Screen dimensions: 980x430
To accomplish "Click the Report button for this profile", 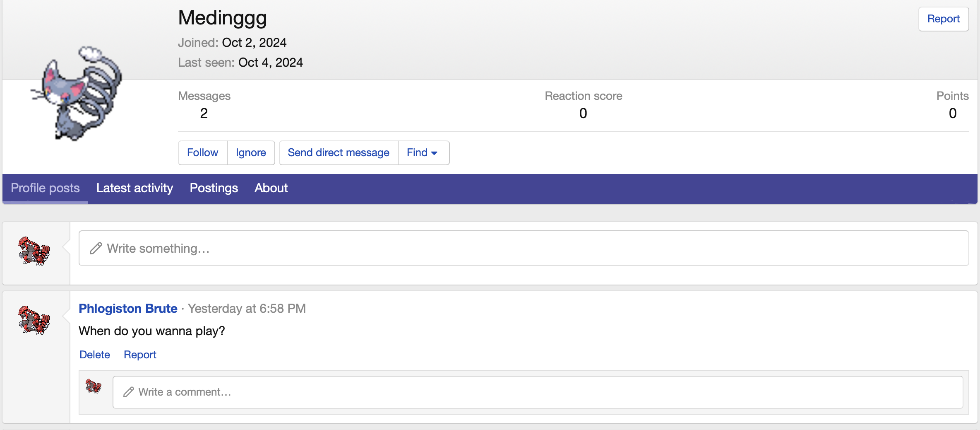I will [943, 19].
